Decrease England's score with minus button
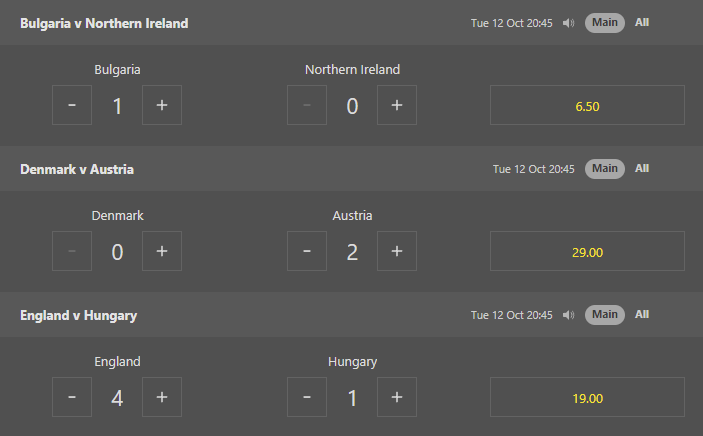This screenshot has width=703, height=436. click(x=72, y=397)
